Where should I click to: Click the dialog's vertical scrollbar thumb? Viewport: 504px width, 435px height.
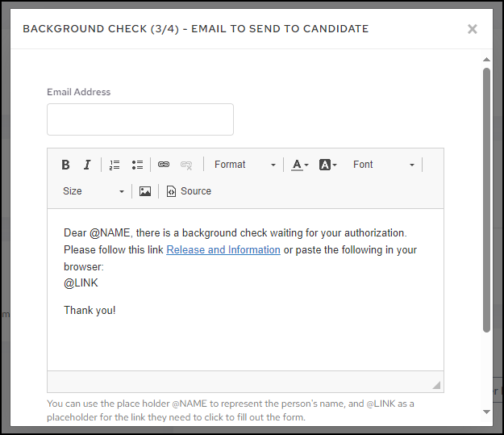[x=486, y=200]
